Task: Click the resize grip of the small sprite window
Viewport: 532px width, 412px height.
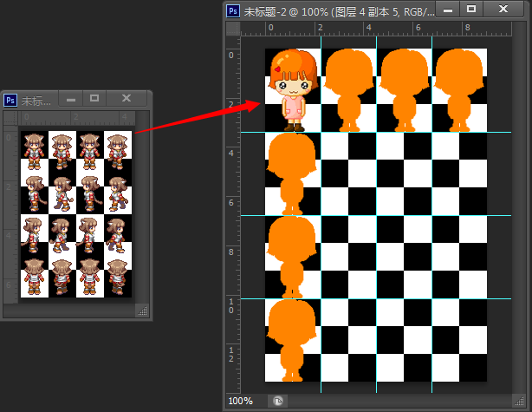Action: [x=142, y=311]
